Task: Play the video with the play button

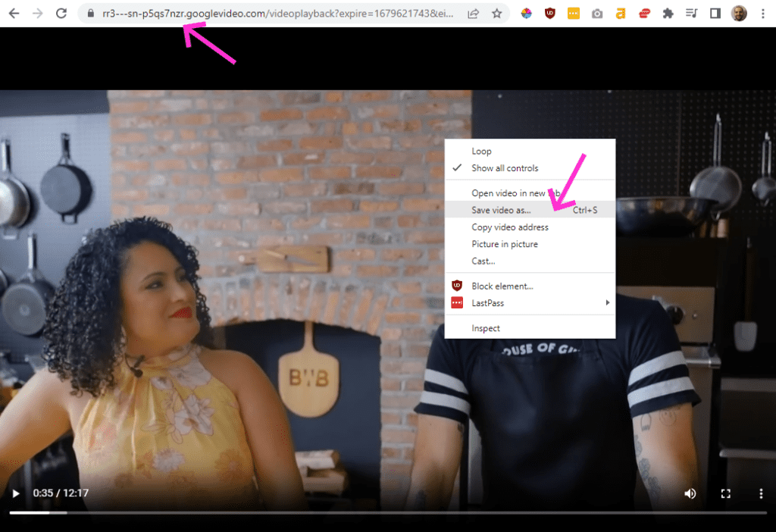Action: point(15,493)
